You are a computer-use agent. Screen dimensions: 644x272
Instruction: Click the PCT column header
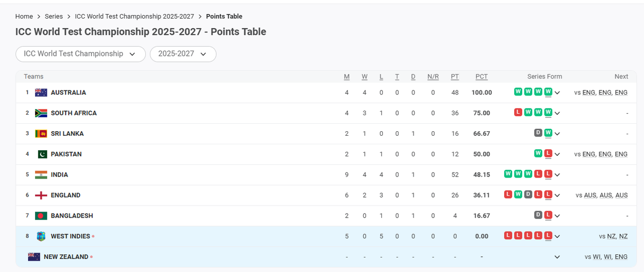481,76
